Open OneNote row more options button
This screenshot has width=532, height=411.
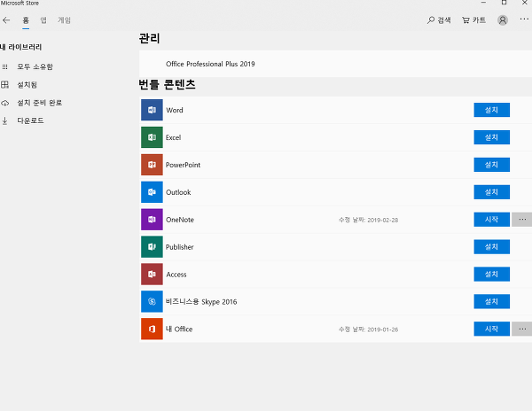click(x=522, y=220)
